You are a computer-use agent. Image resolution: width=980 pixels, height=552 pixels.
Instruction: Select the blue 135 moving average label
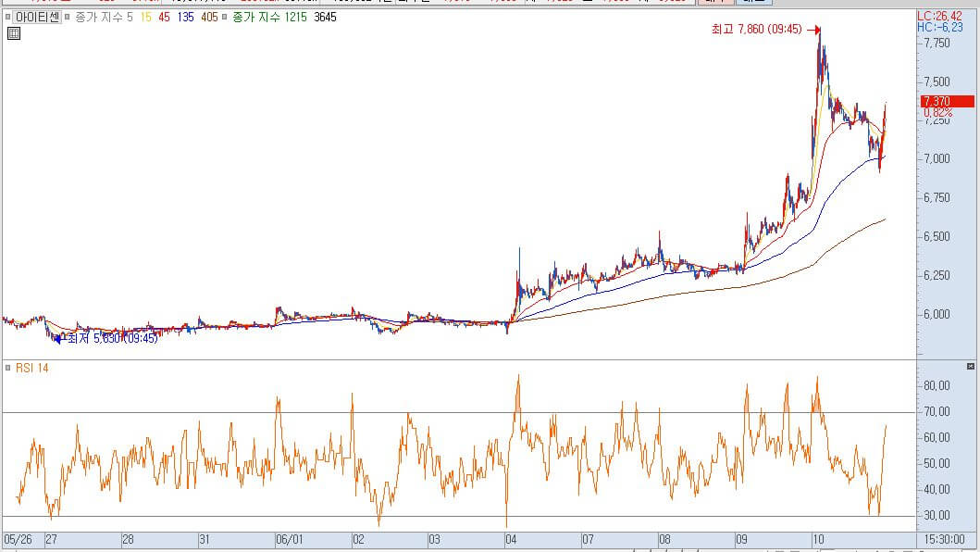point(186,17)
